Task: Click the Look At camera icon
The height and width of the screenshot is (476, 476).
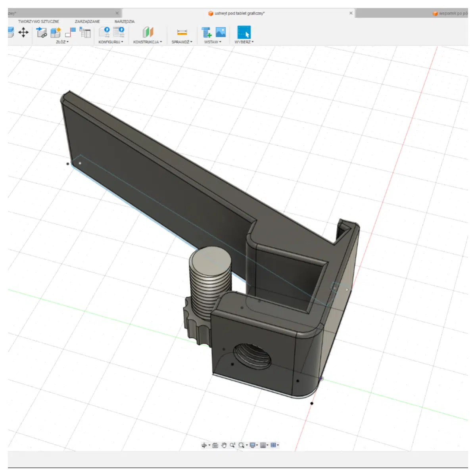Action: click(x=215, y=445)
